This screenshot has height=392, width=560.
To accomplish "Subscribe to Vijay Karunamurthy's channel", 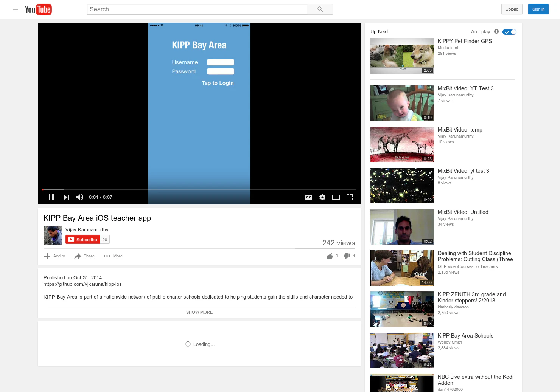I will point(82,240).
